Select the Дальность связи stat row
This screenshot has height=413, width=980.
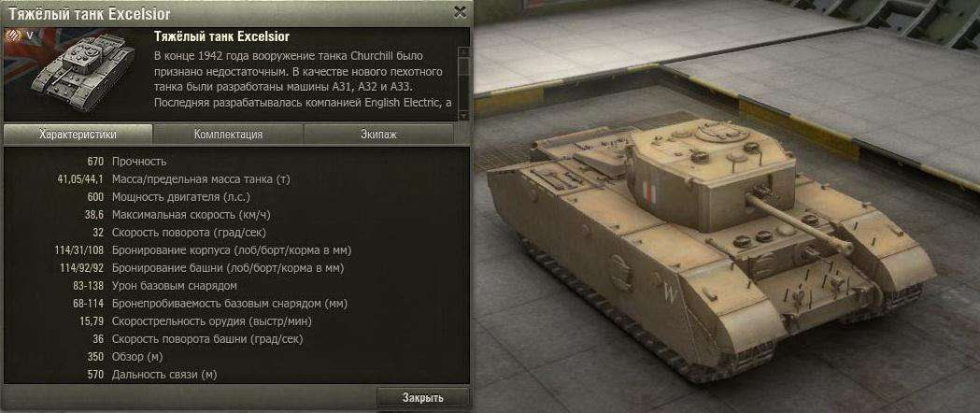pos(236,375)
